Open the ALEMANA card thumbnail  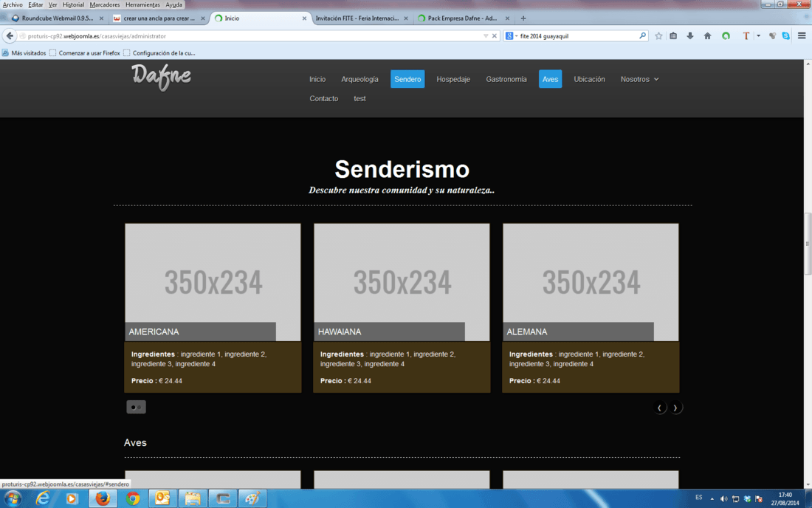(591, 282)
